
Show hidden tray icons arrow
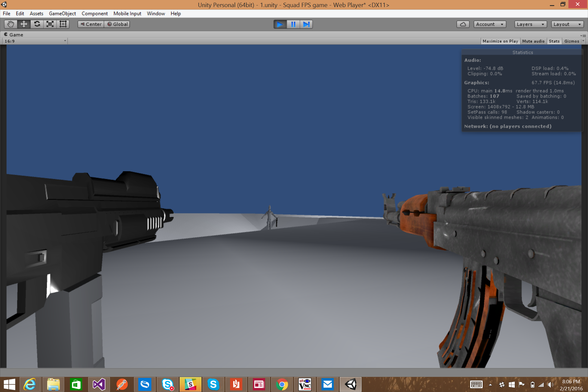tap(490, 384)
